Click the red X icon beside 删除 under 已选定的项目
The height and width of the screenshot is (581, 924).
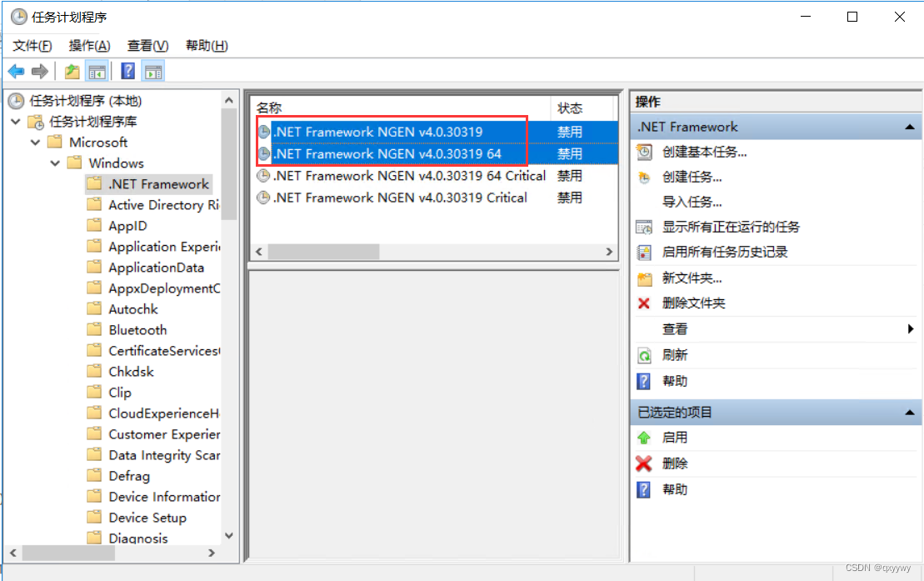coord(643,463)
